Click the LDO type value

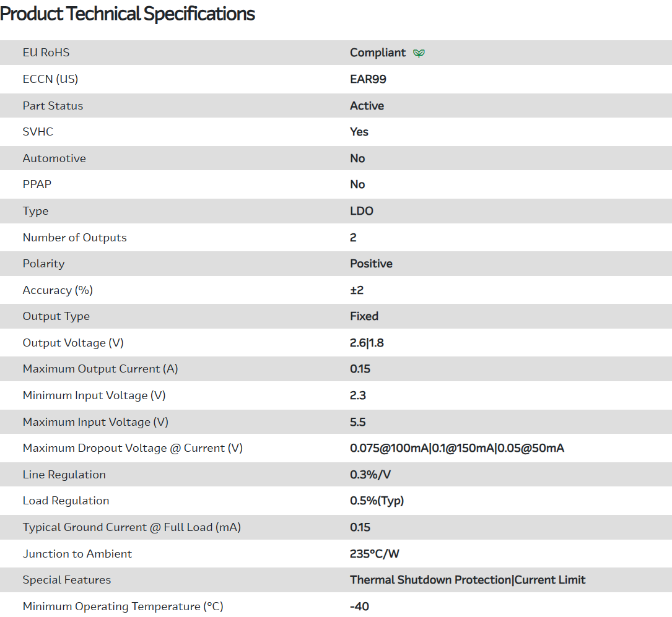[362, 211]
